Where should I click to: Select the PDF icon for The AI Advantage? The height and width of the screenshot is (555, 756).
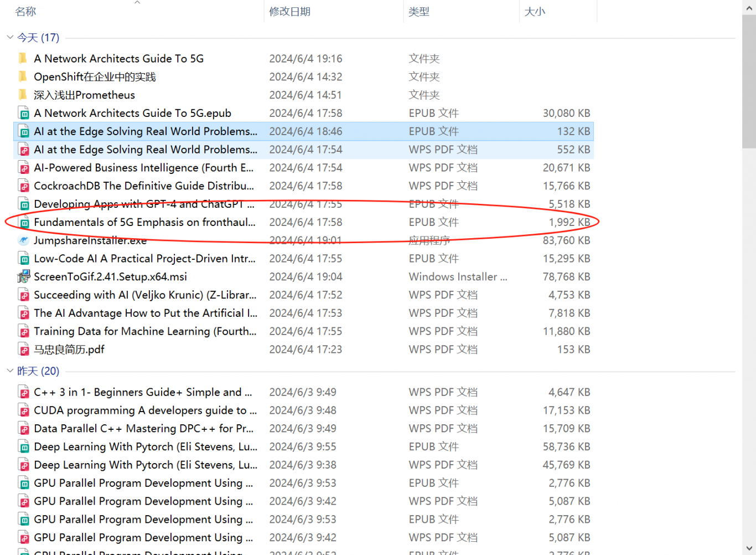[x=24, y=314]
